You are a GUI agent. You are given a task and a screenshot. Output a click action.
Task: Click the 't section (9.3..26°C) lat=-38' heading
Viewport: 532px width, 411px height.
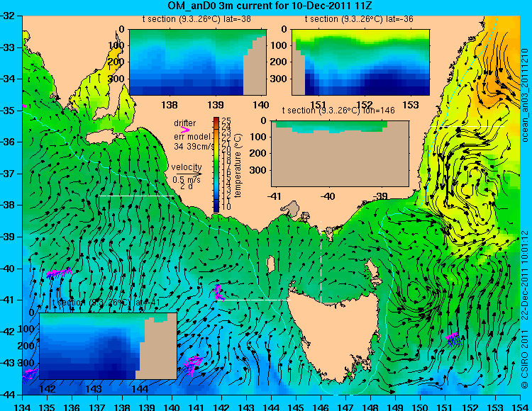pos(196,19)
